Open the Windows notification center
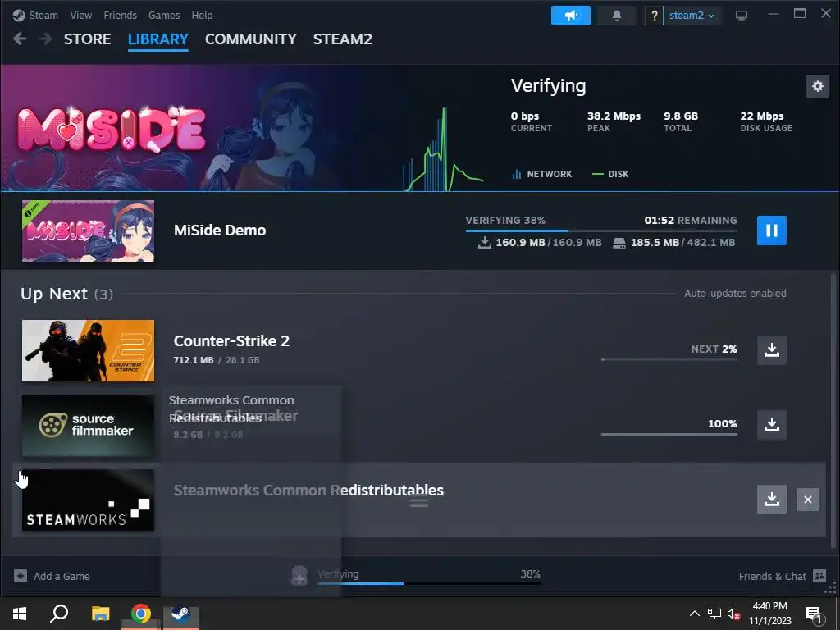This screenshot has width=840, height=630. tap(814, 614)
